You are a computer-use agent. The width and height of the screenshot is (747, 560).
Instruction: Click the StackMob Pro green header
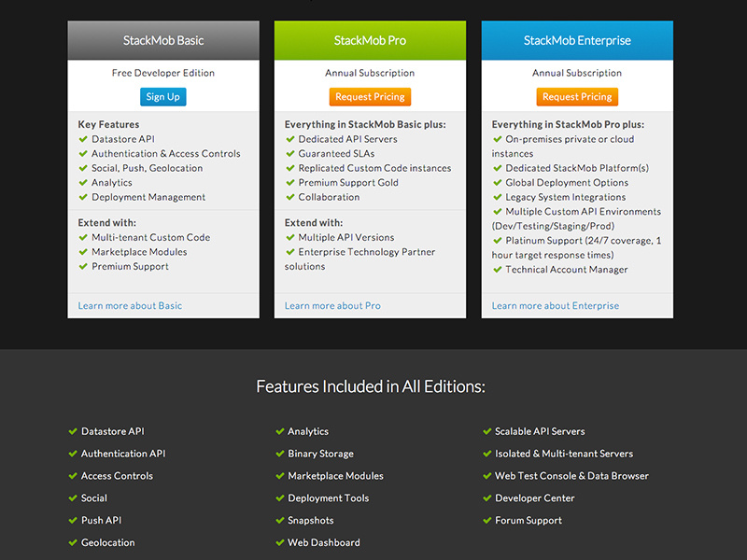(370, 40)
